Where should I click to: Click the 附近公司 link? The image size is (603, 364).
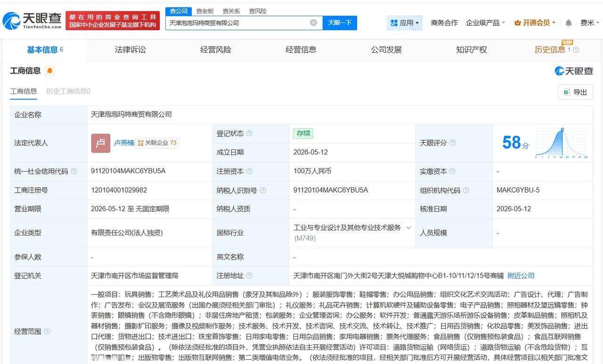[x=521, y=275]
